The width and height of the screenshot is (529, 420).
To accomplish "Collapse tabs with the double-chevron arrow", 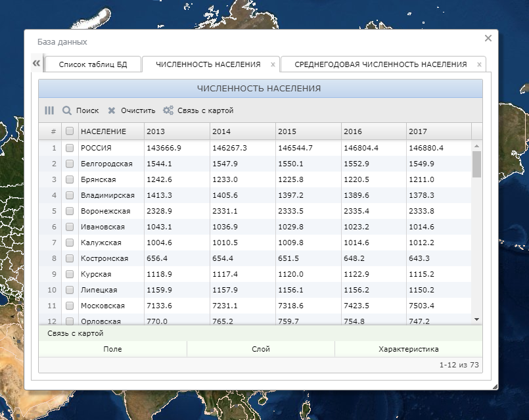I will point(37,63).
